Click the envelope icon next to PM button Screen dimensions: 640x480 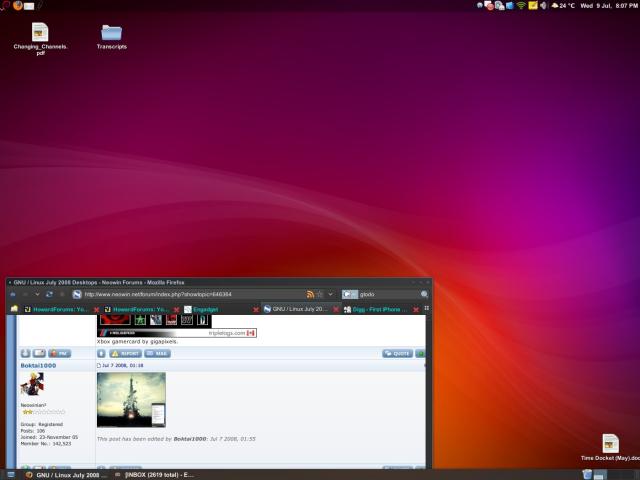(x=39, y=353)
